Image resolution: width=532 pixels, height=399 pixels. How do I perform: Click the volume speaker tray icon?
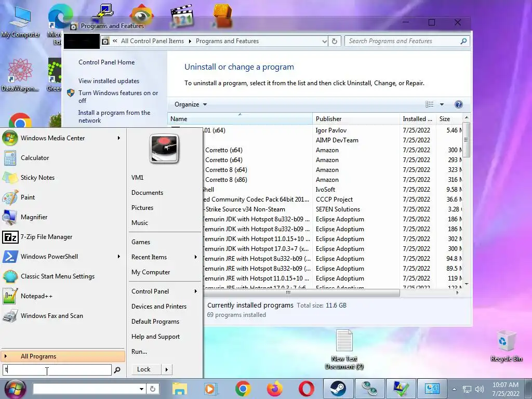click(480, 389)
